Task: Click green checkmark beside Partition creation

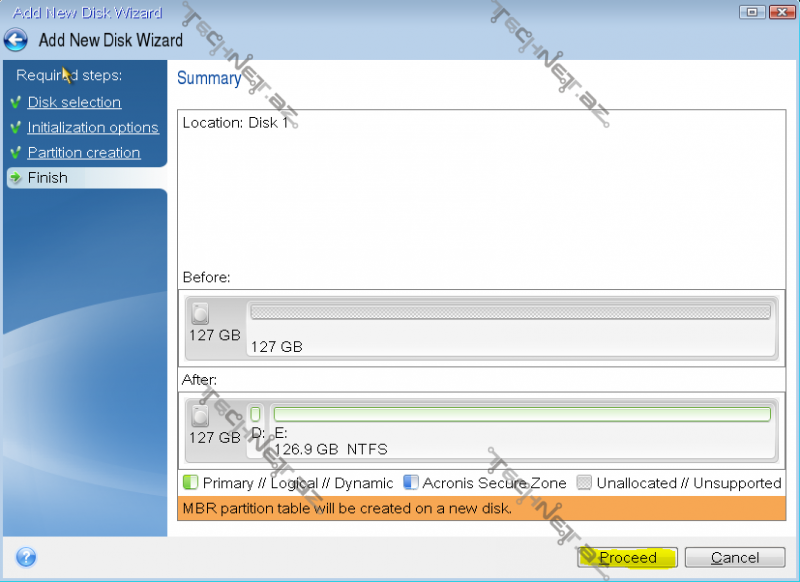Action: coord(15,153)
